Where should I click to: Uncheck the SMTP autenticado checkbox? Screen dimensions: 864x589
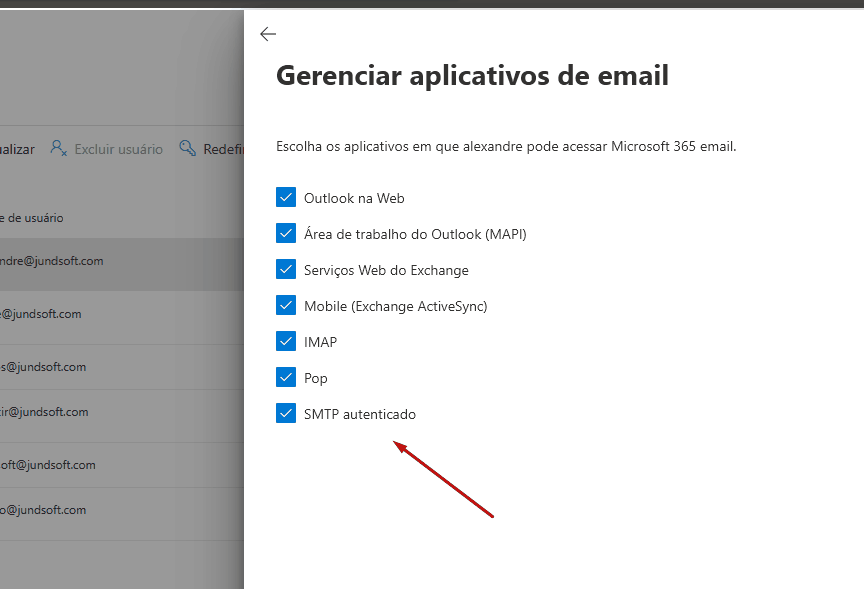point(286,413)
